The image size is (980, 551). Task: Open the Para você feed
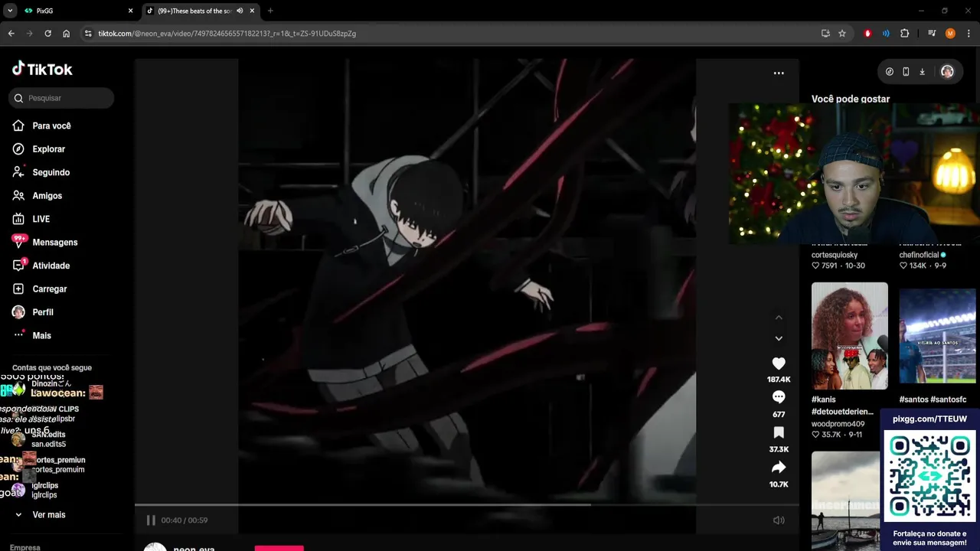[42, 126]
